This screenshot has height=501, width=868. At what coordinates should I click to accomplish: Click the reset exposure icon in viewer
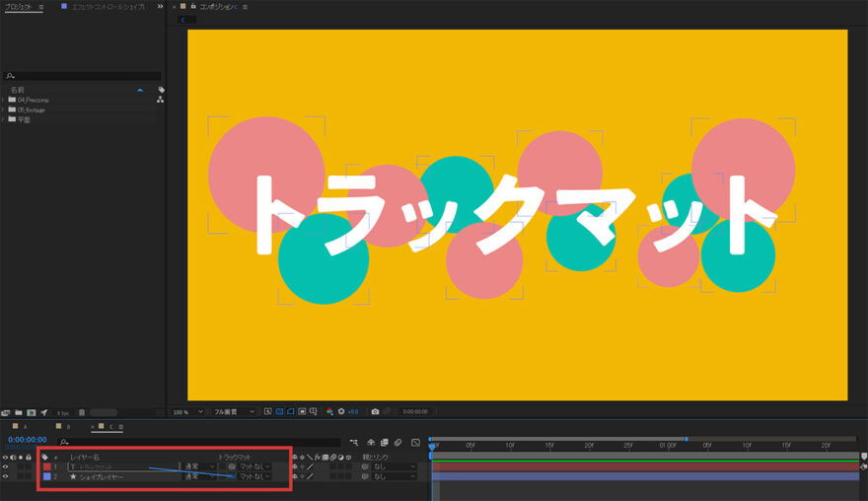341,411
